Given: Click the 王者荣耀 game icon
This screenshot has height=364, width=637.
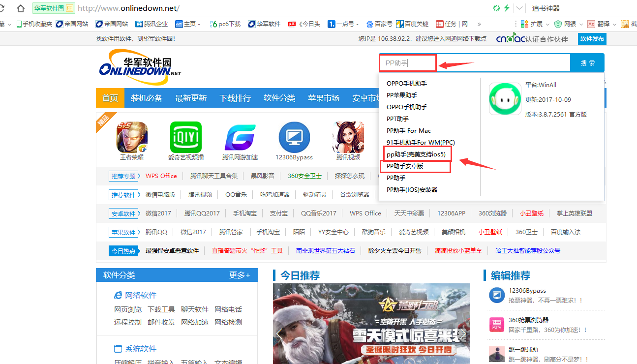Looking at the screenshot, I should [x=132, y=137].
